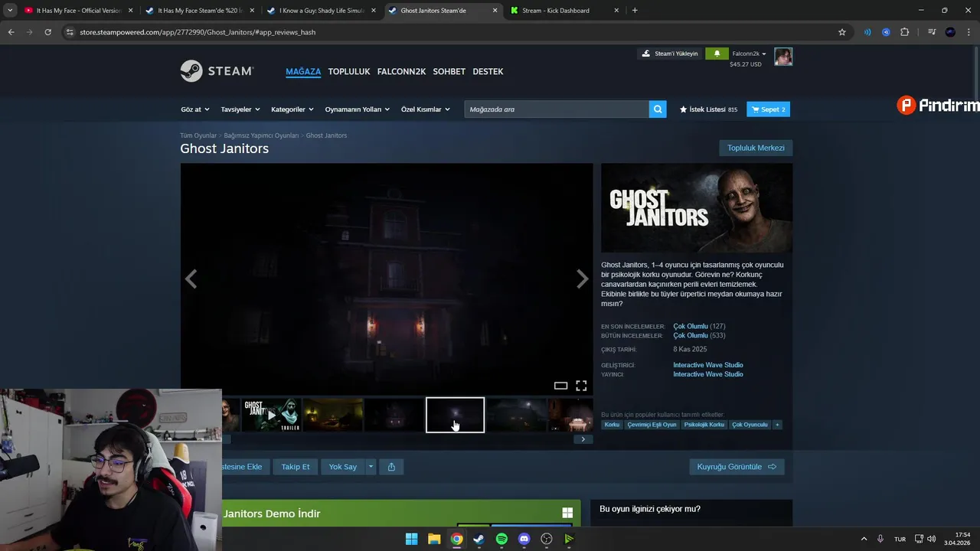Viewport: 980px width, 551px height.
Task: Expand the Tavsiyeler dropdown menu
Action: click(x=240, y=109)
